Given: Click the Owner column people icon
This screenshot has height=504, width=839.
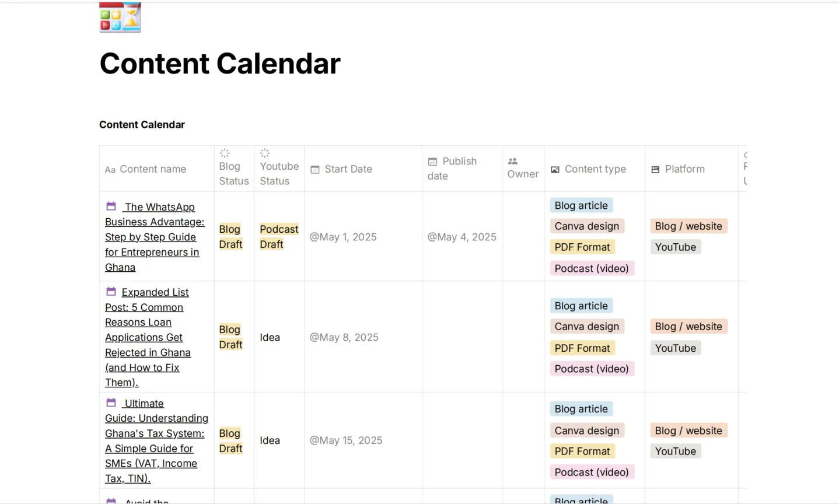Looking at the screenshot, I should pyautogui.click(x=513, y=161).
